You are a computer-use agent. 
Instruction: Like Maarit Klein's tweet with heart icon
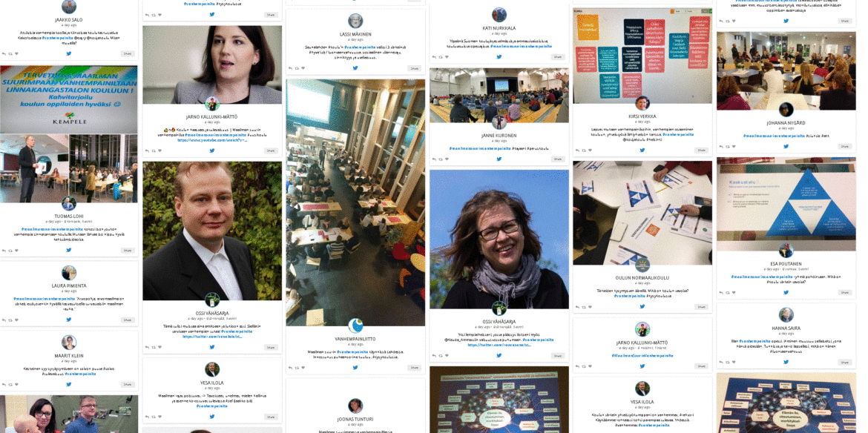click(x=16, y=385)
